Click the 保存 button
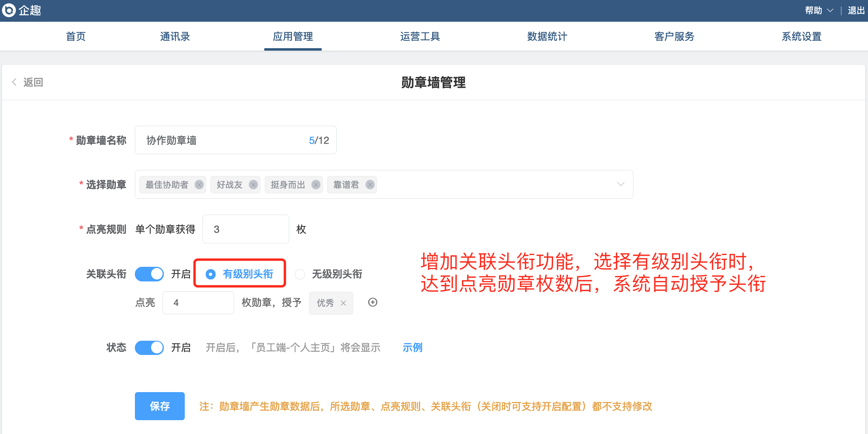 (159, 406)
